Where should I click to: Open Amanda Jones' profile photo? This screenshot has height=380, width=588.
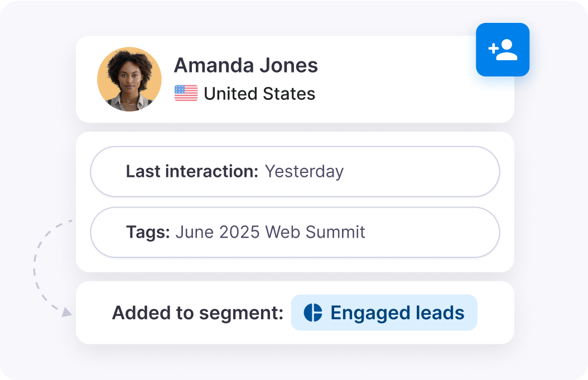point(129,79)
